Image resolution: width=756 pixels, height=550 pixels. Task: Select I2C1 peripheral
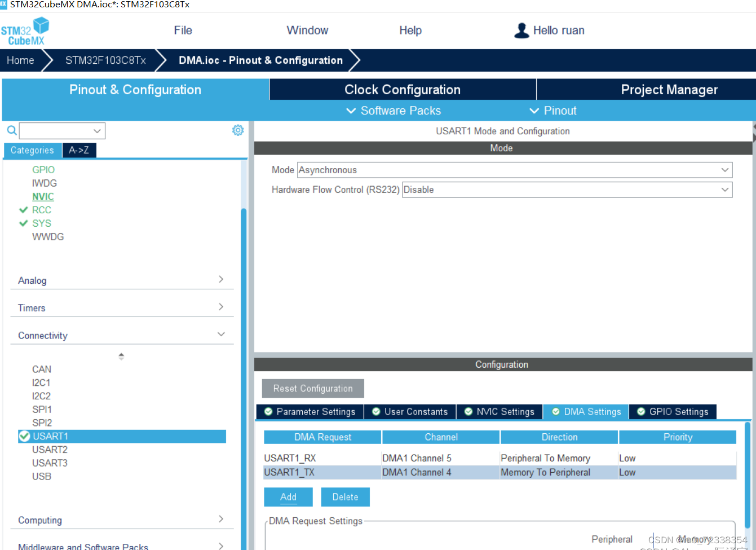coord(41,383)
